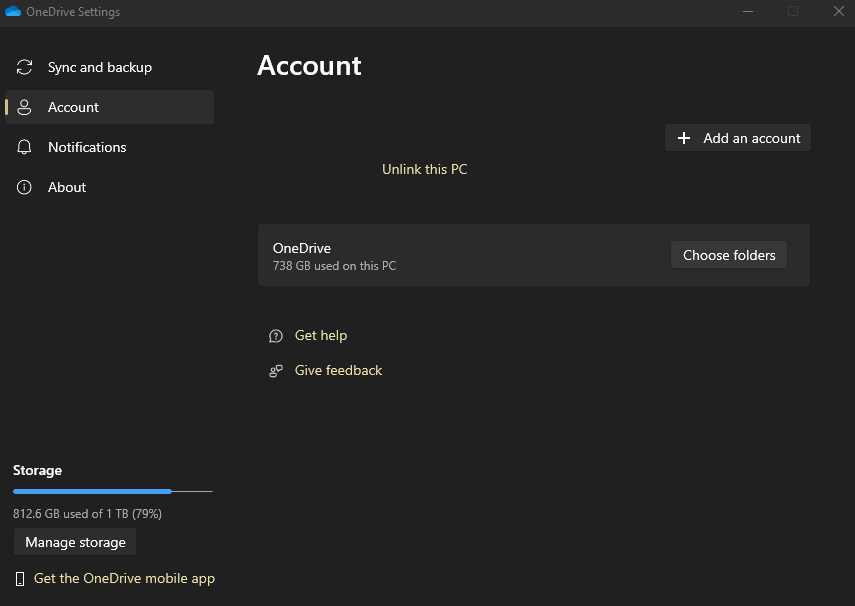Add an account button text
Image resolution: width=855 pixels, height=606 pixels.
[x=751, y=138]
